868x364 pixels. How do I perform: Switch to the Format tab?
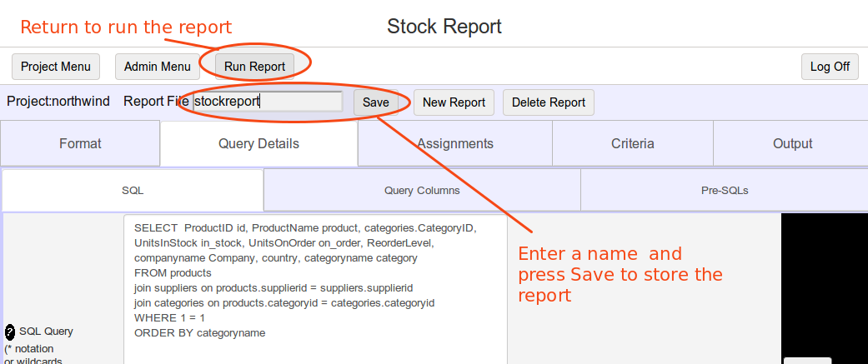click(x=80, y=144)
